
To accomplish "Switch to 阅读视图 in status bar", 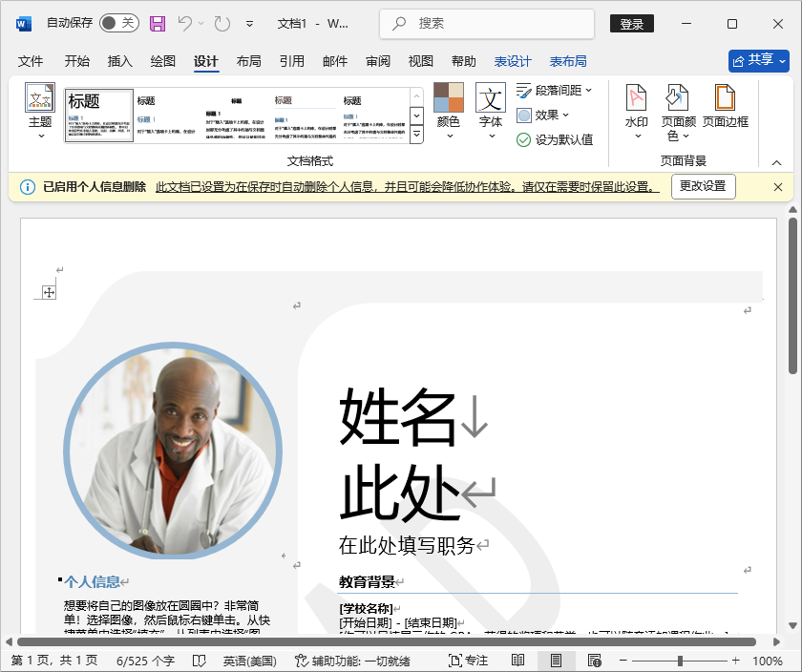I will pos(517,659).
